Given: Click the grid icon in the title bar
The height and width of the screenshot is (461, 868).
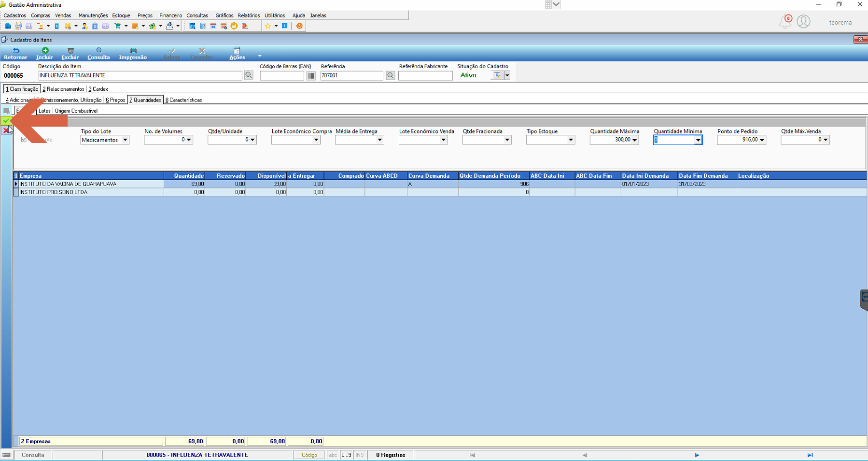Looking at the screenshot, I should (548, 4).
